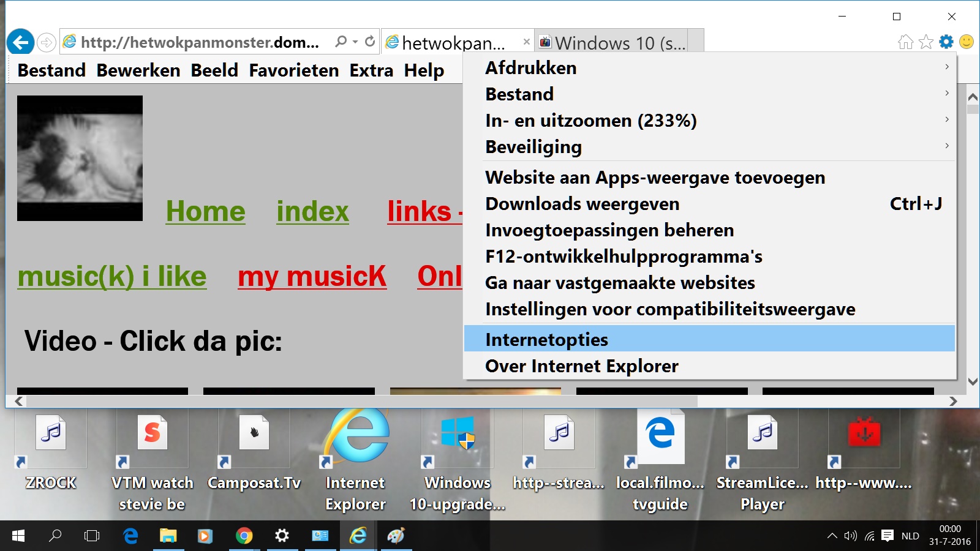Click the black-and-white video thumbnail
Image resolution: width=980 pixels, height=551 pixels.
(80, 158)
